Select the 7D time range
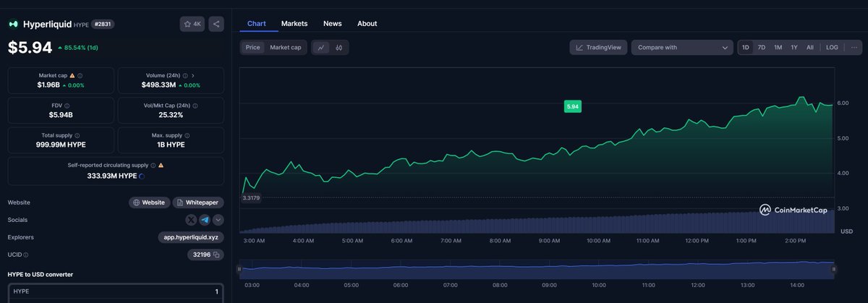Image resolution: width=868 pixels, height=303 pixels. click(x=762, y=48)
